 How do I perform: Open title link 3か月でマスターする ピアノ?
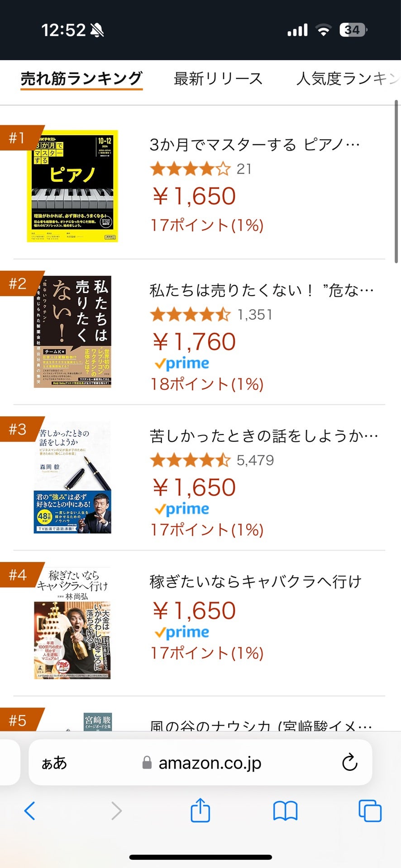[x=254, y=145]
